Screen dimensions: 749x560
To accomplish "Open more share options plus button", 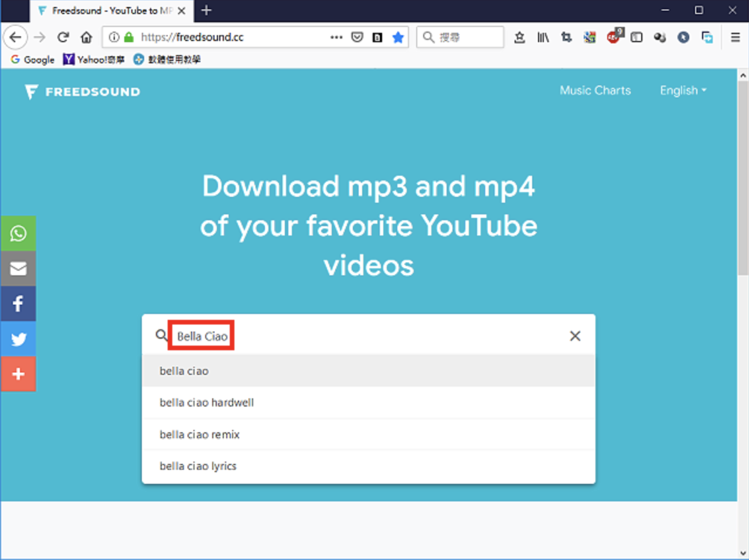I will click(18, 374).
